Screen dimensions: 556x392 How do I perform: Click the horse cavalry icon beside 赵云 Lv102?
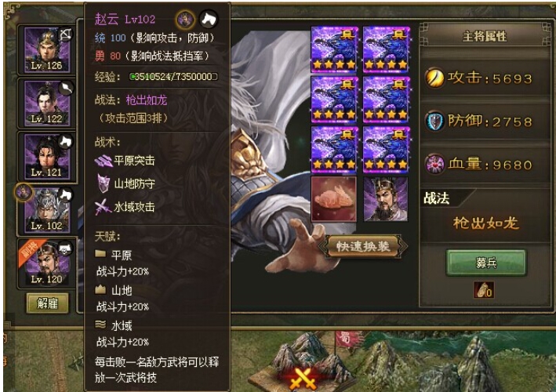[209, 19]
